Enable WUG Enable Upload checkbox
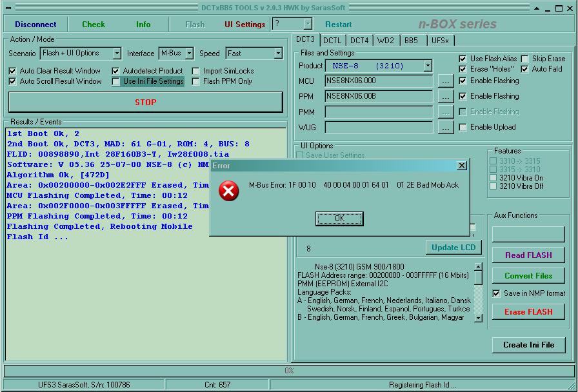 [x=463, y=127]
